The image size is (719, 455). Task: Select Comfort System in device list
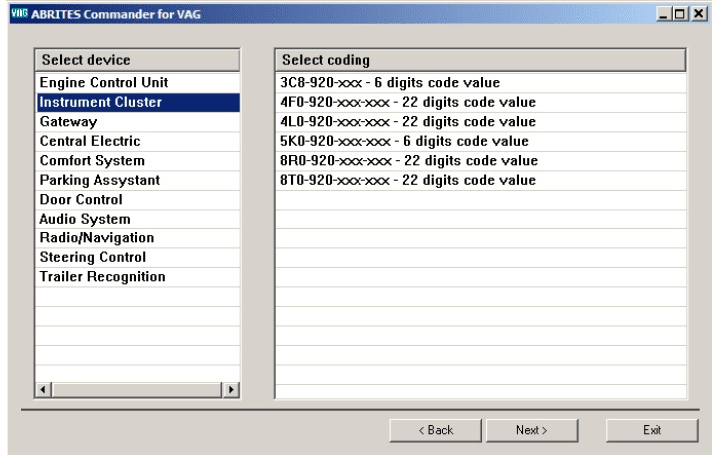(x=92, y=160)
